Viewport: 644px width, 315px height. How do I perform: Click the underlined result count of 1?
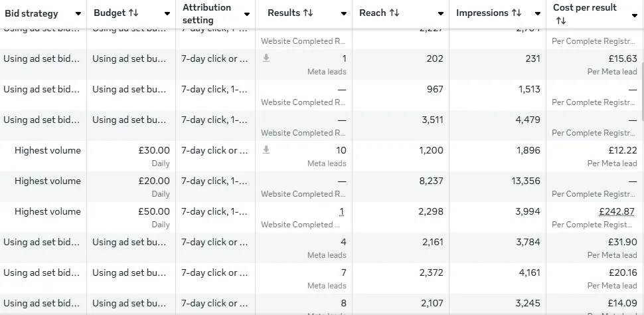point(341,211)
